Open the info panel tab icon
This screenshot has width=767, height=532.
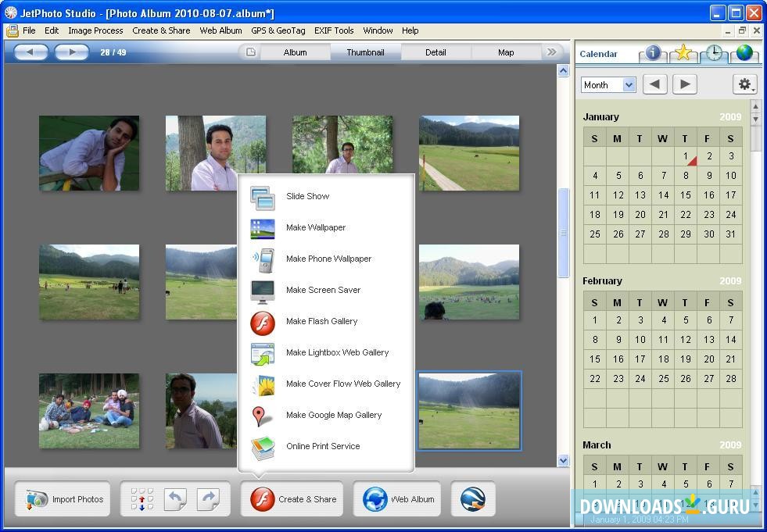(653, 53)
